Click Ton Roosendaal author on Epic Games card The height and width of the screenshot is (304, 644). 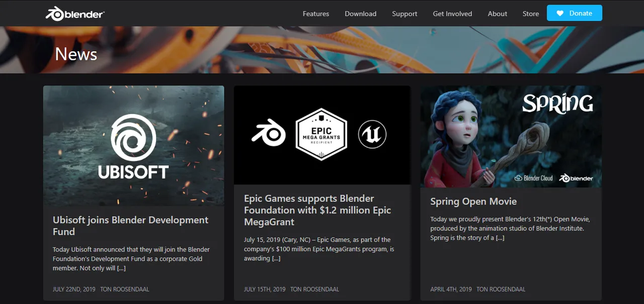click(314, 289)
